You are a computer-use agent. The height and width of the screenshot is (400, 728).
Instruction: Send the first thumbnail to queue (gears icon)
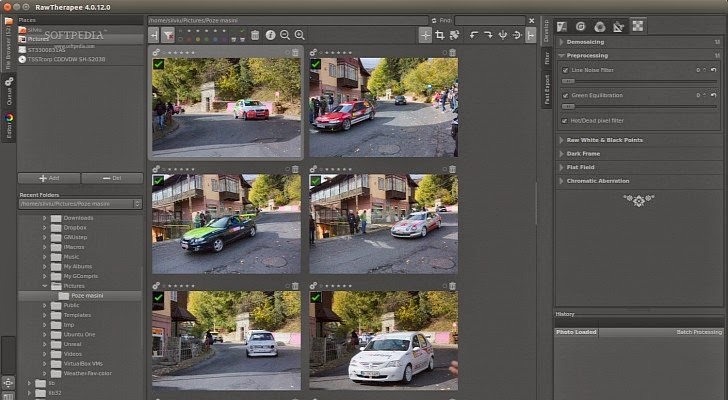pos(156,52)
